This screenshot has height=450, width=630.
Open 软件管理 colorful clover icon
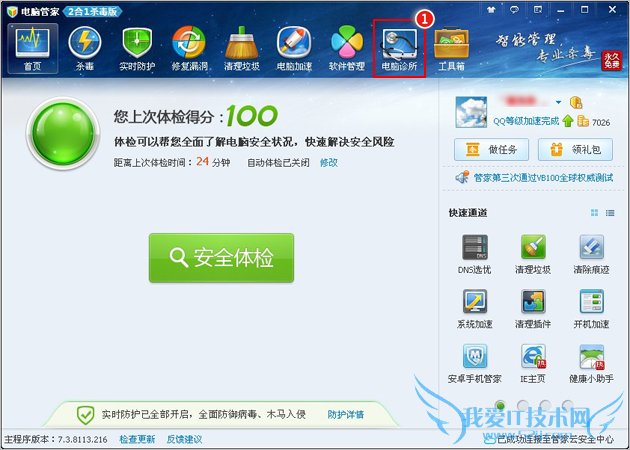pyautogui.click(x=346, y=49)
